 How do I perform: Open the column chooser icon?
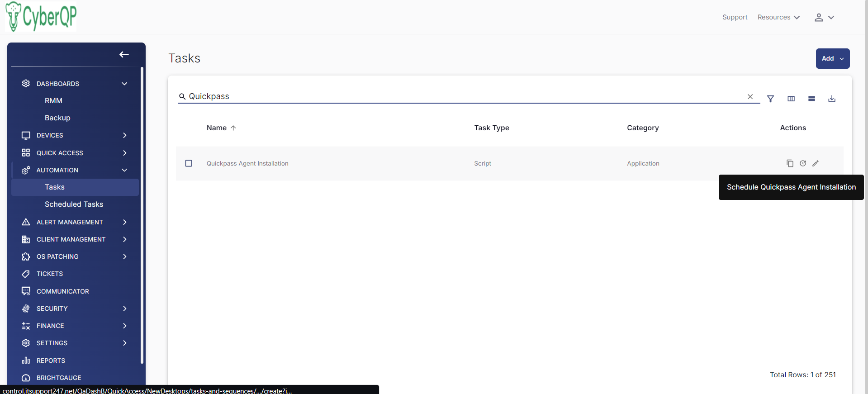(791, 99)
